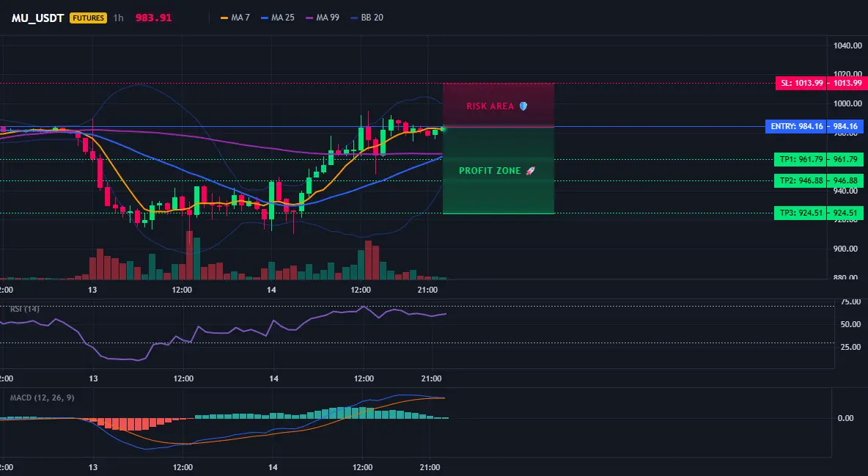The width and height of the screenshot is (868, 476).
Task: Click the RSI (14) indicator label
Action: [x=25, y=309]
